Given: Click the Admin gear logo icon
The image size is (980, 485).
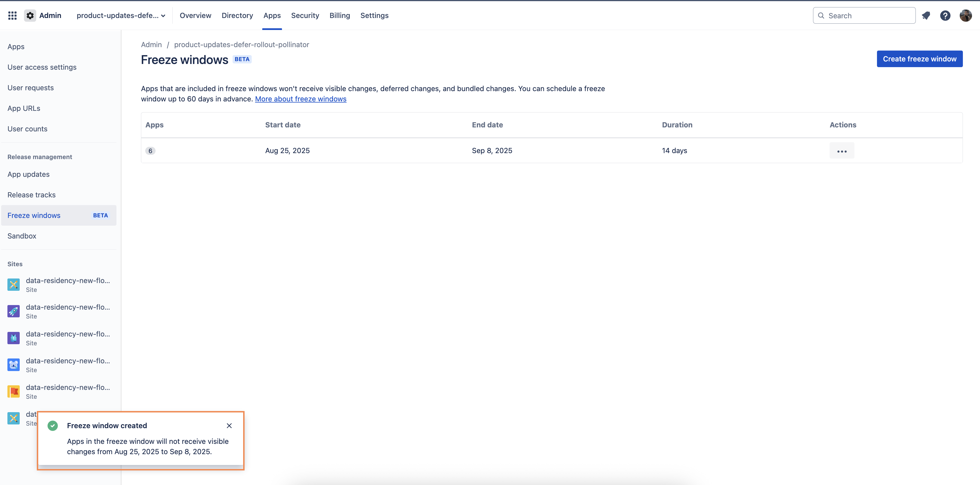Looking at the screenshot, I should click(x=30, y=16).
